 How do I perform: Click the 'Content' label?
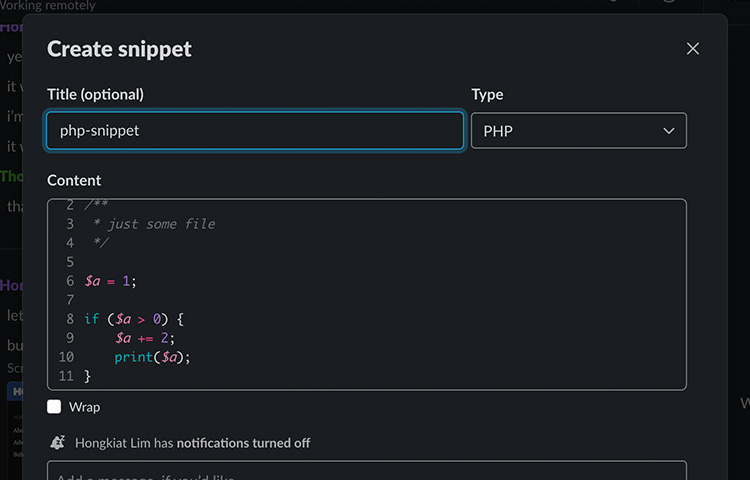[74, 180]
